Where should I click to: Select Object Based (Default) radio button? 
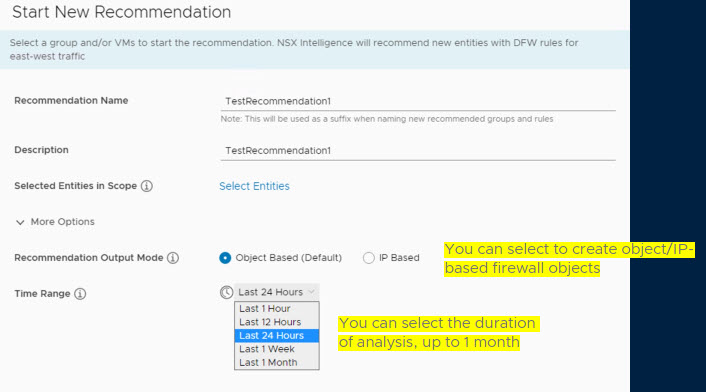[225, 258]
